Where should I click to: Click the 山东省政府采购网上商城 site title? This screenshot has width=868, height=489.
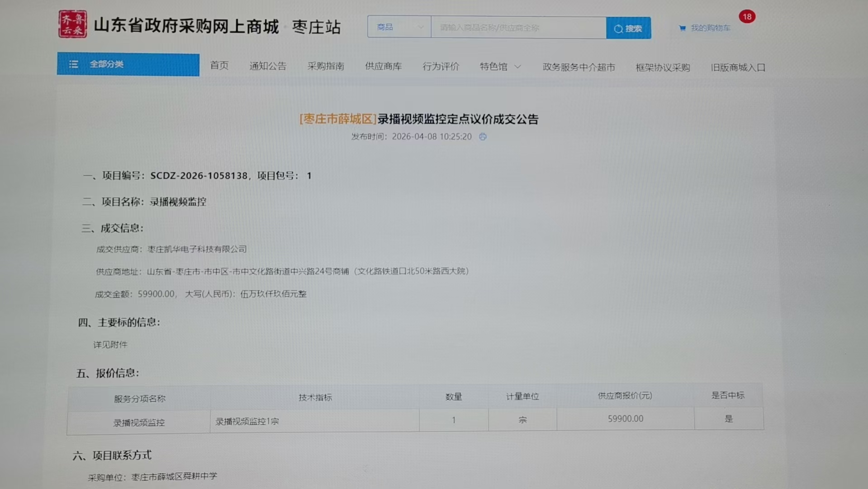(186, 26)
